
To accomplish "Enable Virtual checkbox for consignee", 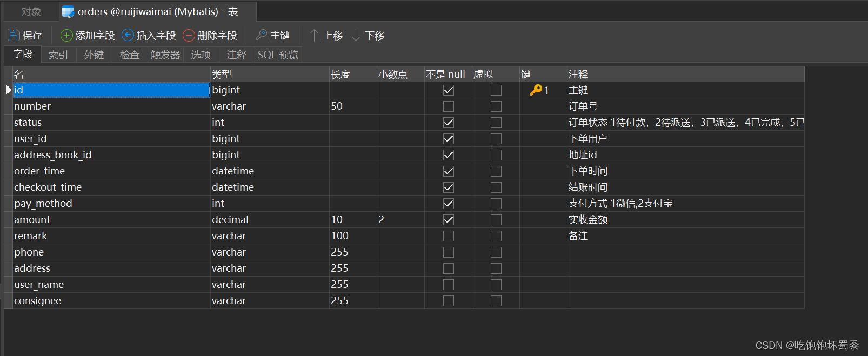I will click(x=496, y=301).
